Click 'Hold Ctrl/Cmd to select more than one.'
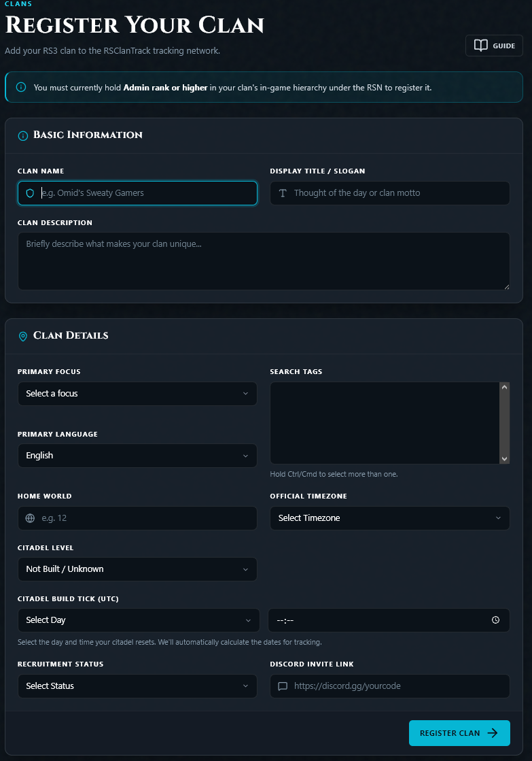This screenshot has height=761, width=532. click(x=334, y=474)
